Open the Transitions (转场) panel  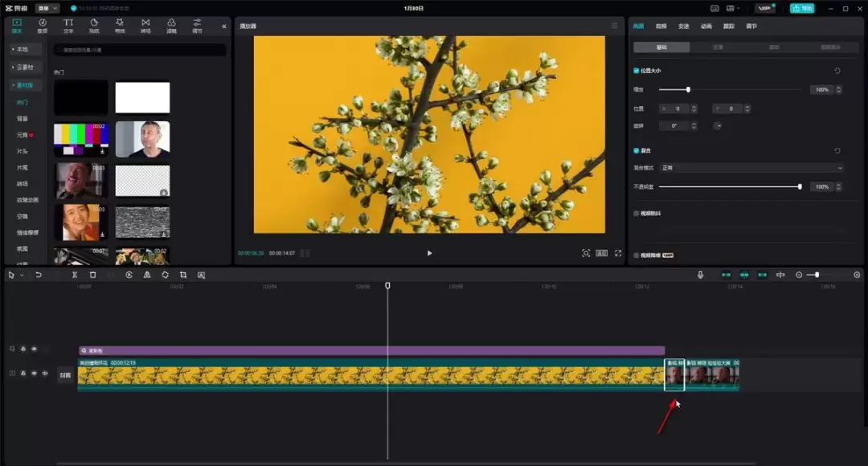145,26
